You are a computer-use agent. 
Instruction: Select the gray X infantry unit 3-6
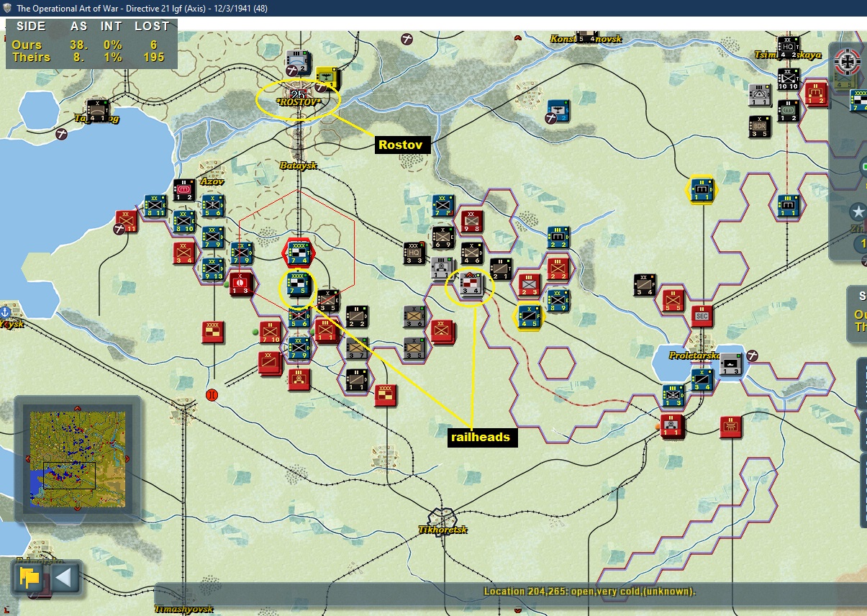414,316
